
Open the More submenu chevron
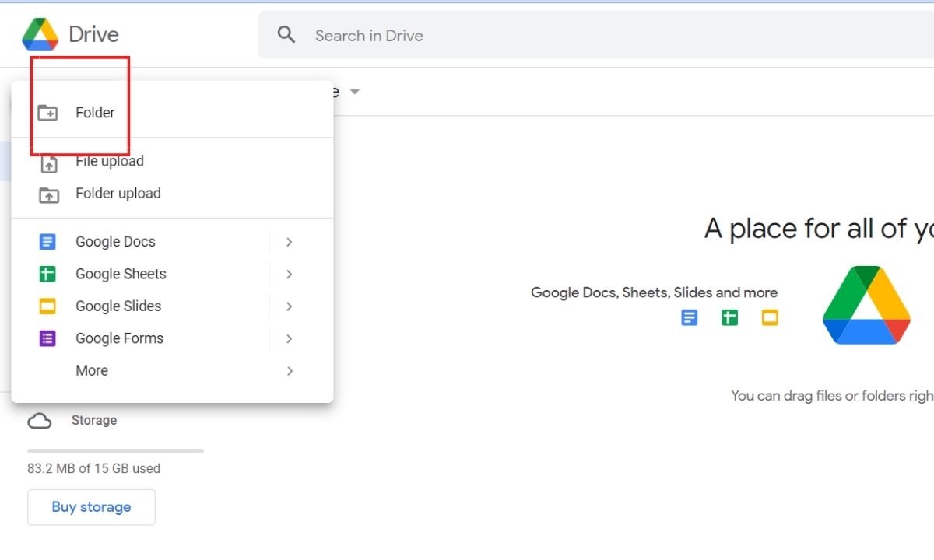(289, 371)
